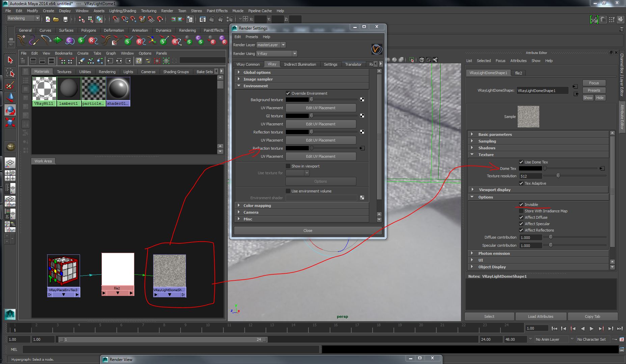The height and width of the screenshot is (364, 626).
Task: Uncheck the Invisible option
Action: 521,205
